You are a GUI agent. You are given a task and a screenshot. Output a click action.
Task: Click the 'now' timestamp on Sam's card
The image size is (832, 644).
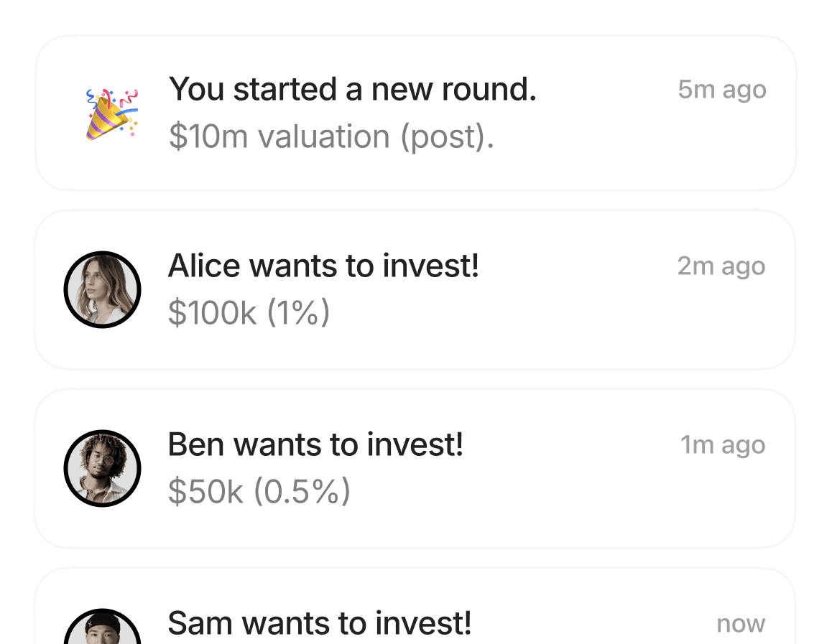point(741,624)
